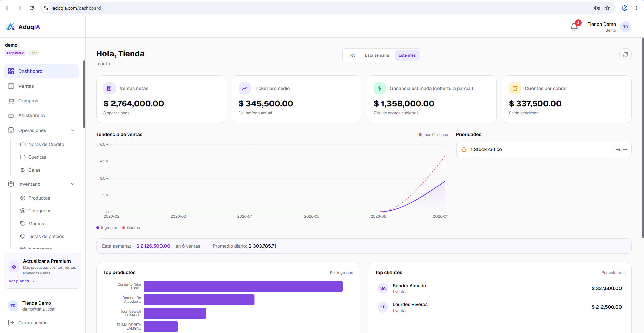Viewport: 644px width, 333px height.
Task: Open Cajas under Operaciones
Action: [47, 170]
